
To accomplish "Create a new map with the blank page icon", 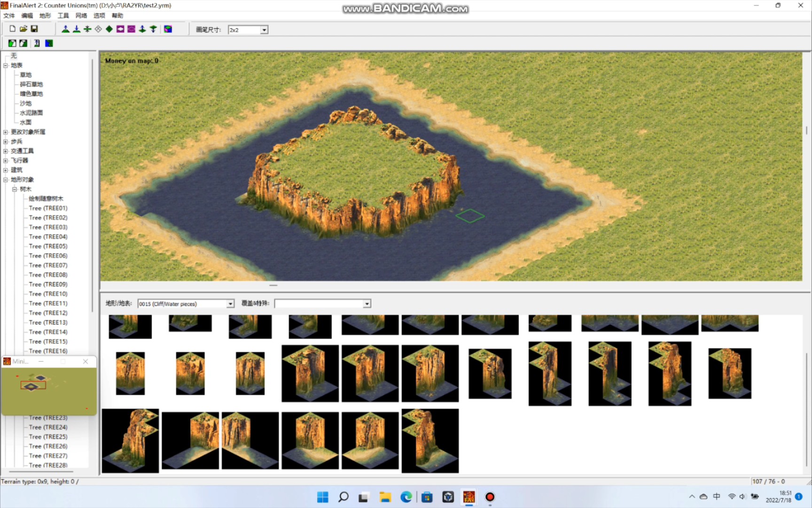I will click(13, 29).
